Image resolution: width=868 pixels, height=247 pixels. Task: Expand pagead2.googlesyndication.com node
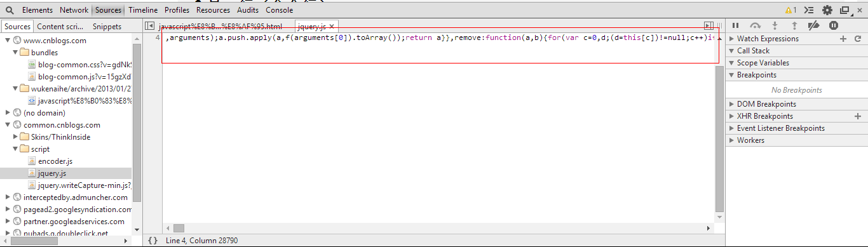point(8,210)
